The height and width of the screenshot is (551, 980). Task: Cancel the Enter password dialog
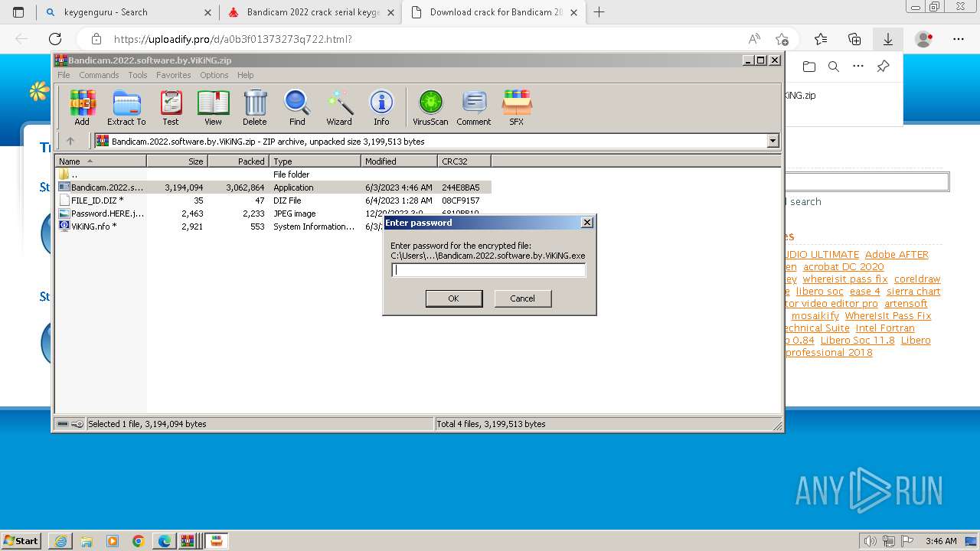tap(522, 298)
